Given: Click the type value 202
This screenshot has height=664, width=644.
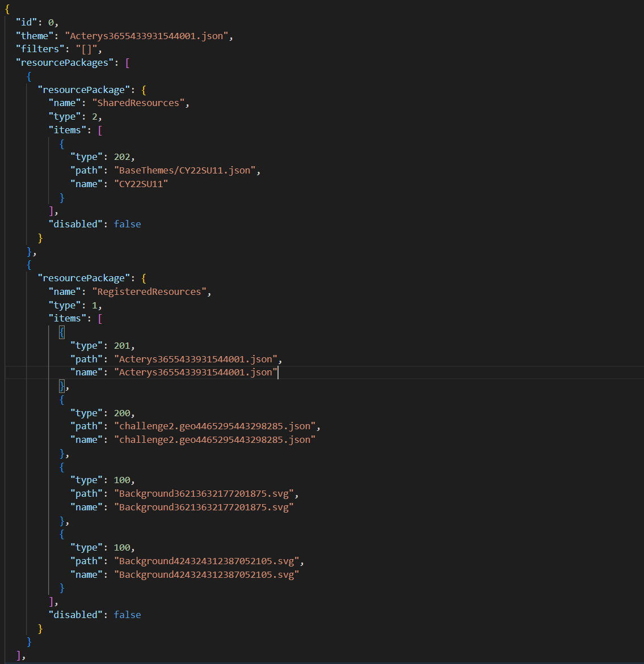Looking at the screenshot, I should coord(122,157).
